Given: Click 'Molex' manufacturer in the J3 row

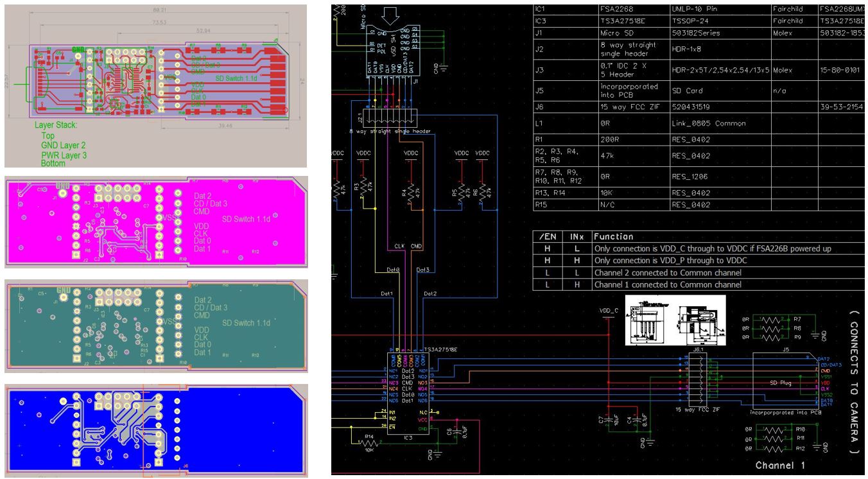Looking at the screenshot, I should [784, 69].
